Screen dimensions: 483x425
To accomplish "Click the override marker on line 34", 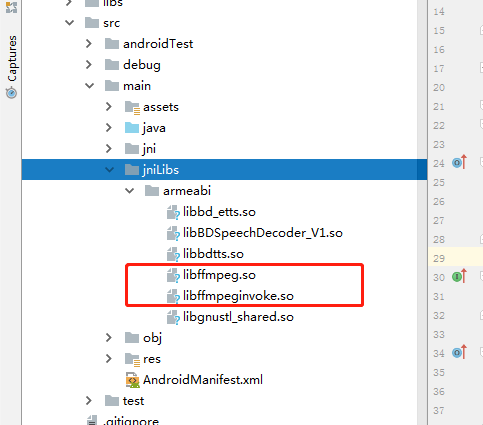I will tap(460, 352).
